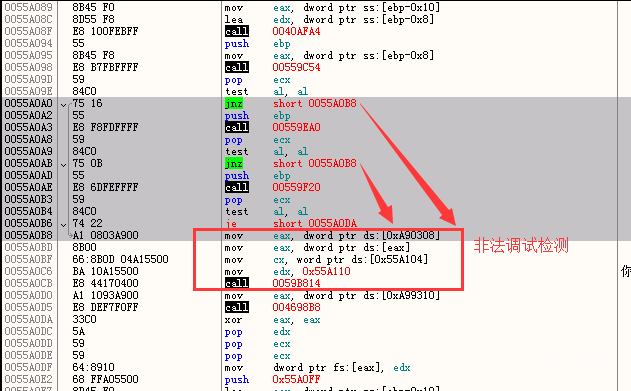
Task: Click address 0055A08C
Action: pos(29,19)
